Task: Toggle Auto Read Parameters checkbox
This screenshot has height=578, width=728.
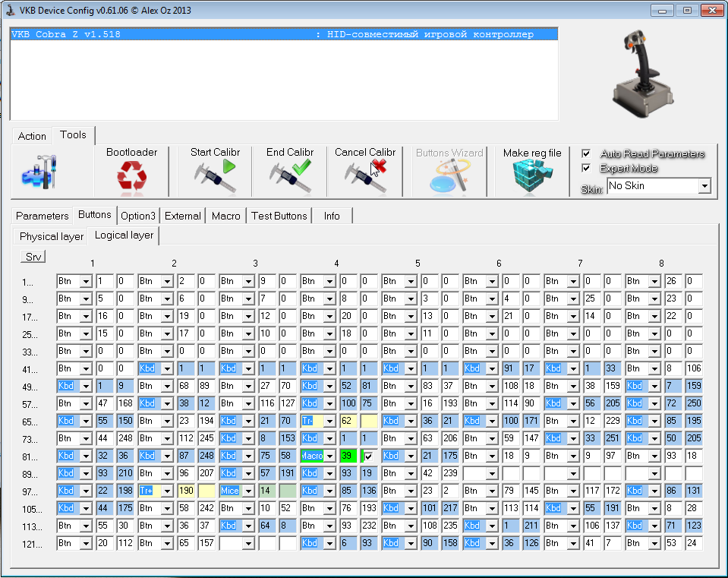Action: point(586,153)
